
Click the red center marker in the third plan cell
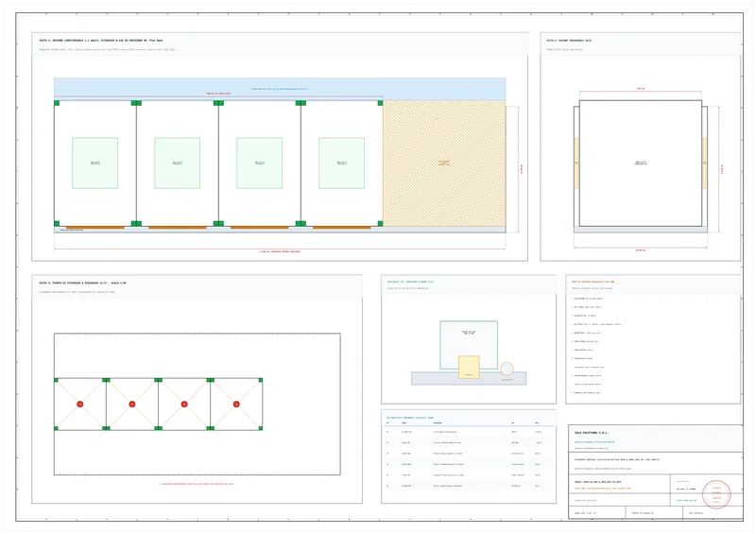point(184,405)
